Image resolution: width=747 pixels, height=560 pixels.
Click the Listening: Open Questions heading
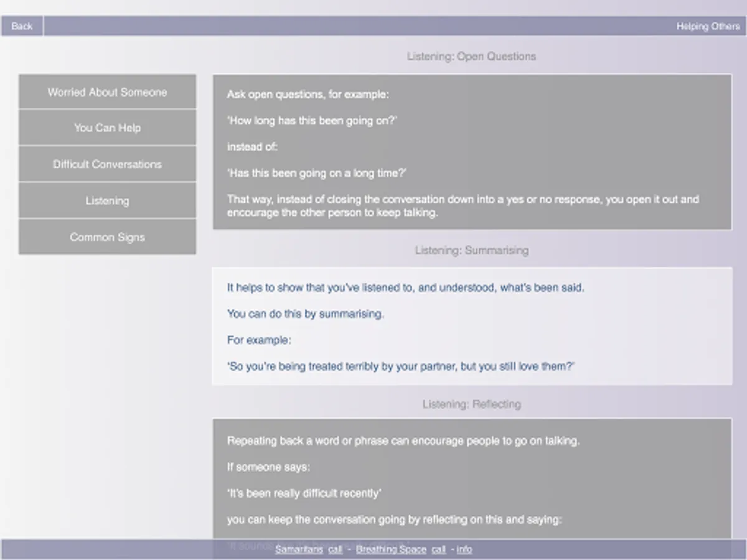pyautogui.click(x=471, y=56)
